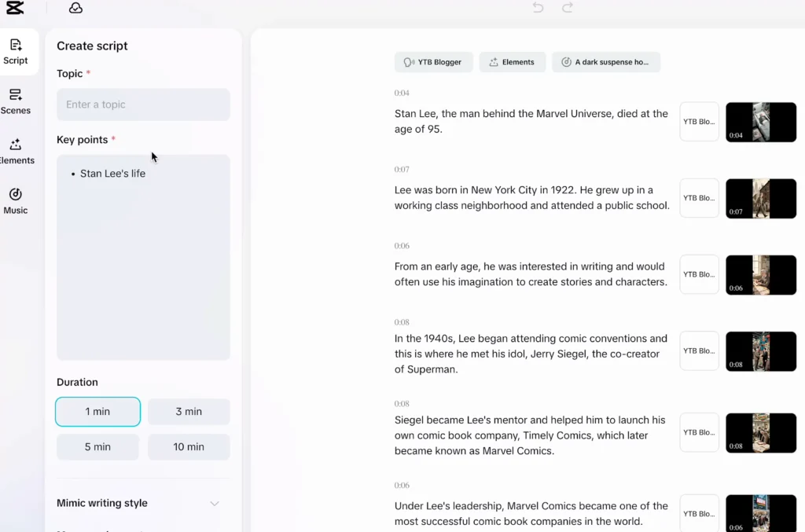This screenshot has height=532, width=805.
Task: Click the script line 'From an early age'
Action: click(x=531, y=274)
